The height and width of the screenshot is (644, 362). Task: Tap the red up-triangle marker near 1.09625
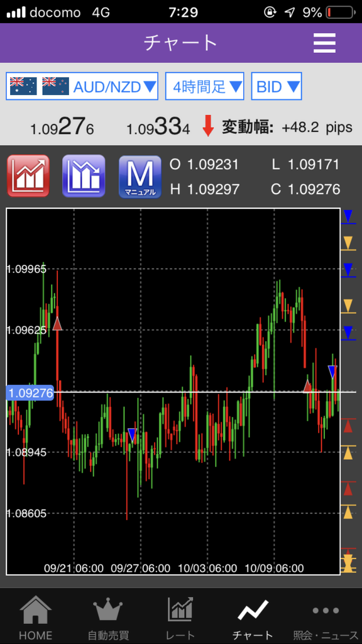click(57, 324)
